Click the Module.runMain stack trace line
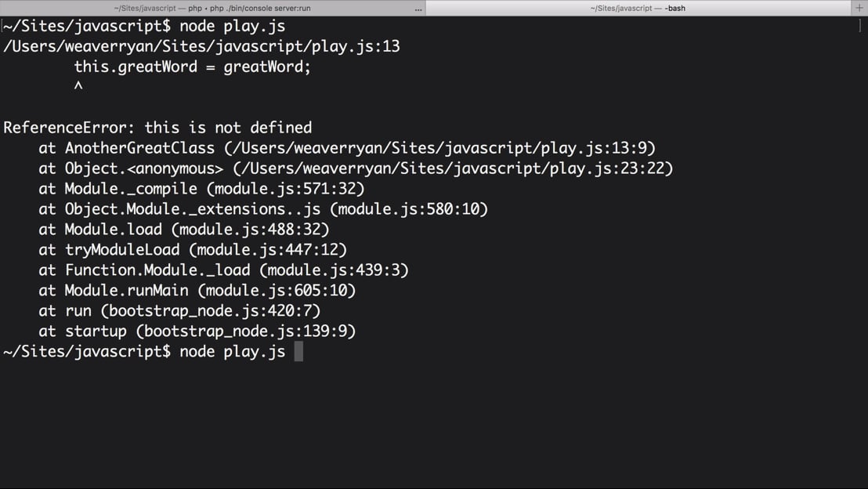 pos(197,291)
